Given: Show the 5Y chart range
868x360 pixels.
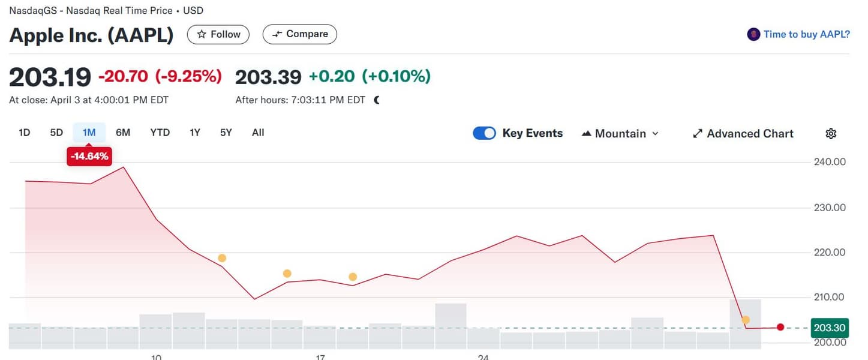Looking at the screenshot, I should 226,133.
